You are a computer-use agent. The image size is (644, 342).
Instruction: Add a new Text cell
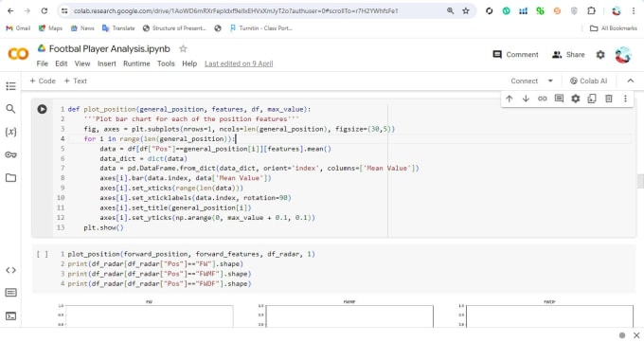pos(75,81)
